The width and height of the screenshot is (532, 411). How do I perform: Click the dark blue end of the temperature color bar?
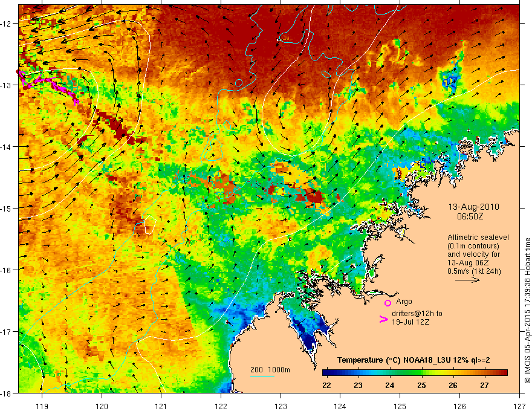326,373
